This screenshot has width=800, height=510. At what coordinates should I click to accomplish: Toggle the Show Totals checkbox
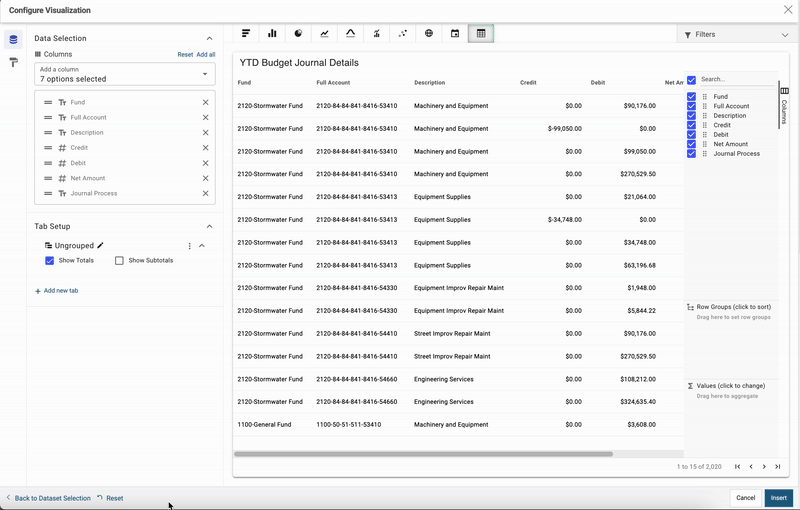tap(49, 261)
